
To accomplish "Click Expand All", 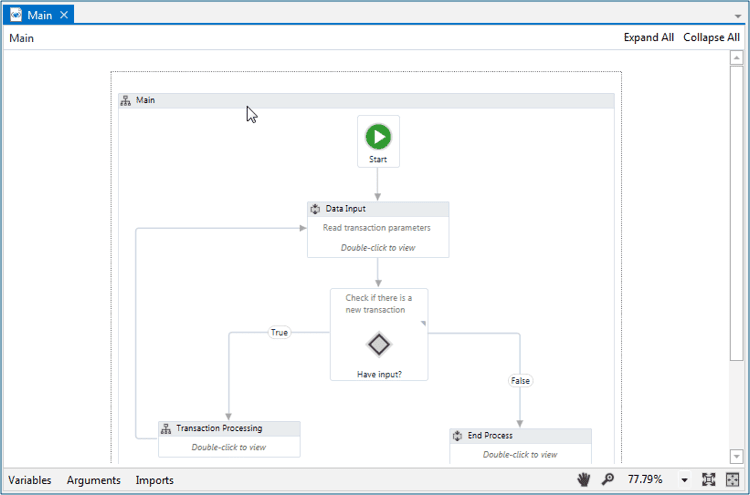I will 648,38.
